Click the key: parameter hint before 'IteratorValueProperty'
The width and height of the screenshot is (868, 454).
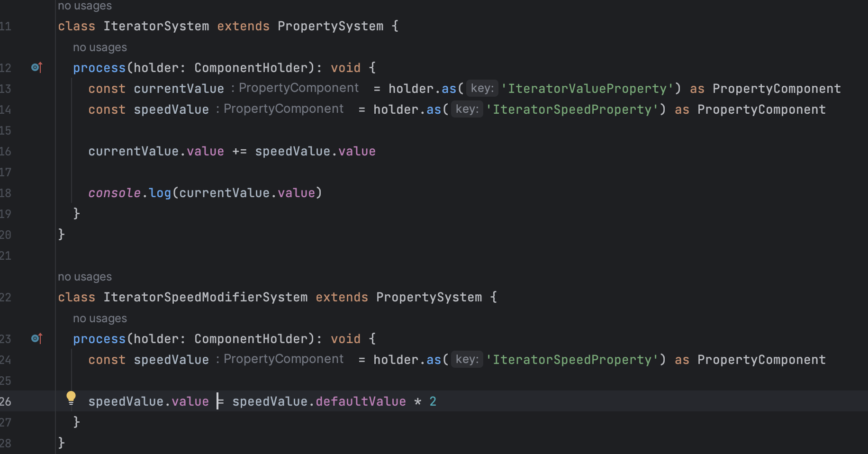(x=482, y=88)
